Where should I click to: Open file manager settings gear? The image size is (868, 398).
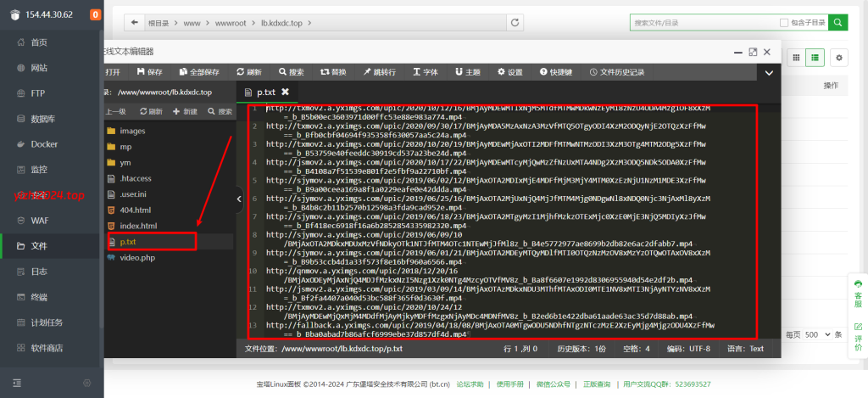[838, 57]
